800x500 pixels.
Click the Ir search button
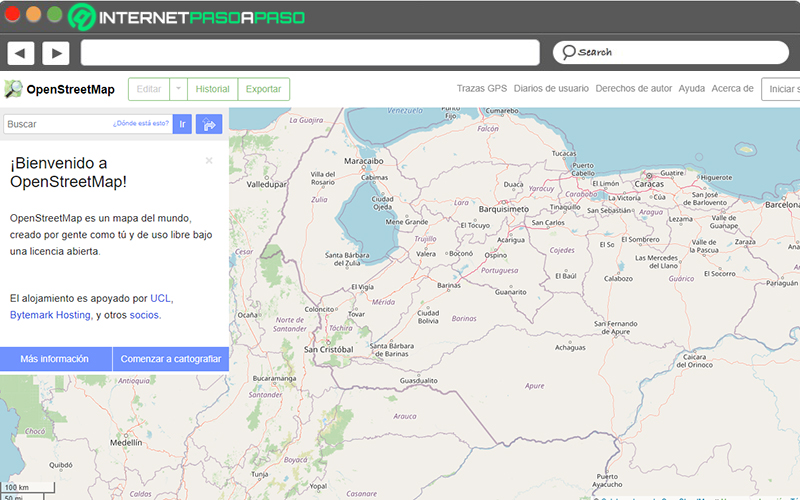click(182, 124)
